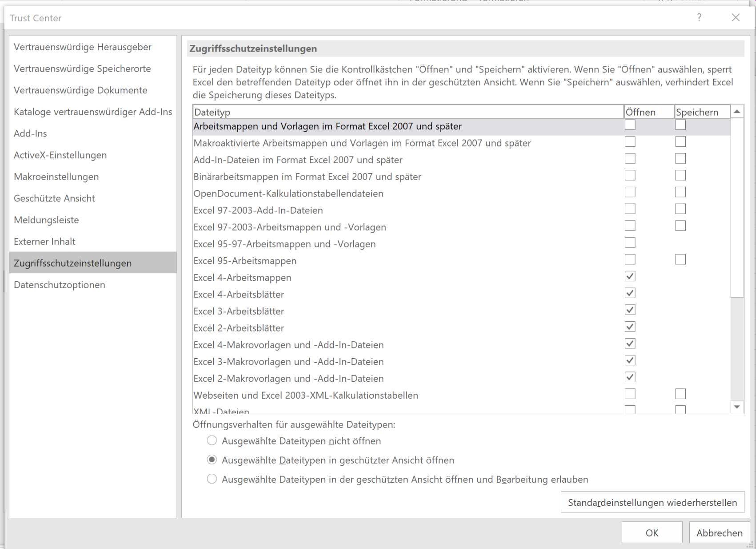The height and width of the screenshot is (549, 756).
Task: Select row 'Binärarbeitsmappen im Format Excel 2007'
Action: [x=462, y=177]
